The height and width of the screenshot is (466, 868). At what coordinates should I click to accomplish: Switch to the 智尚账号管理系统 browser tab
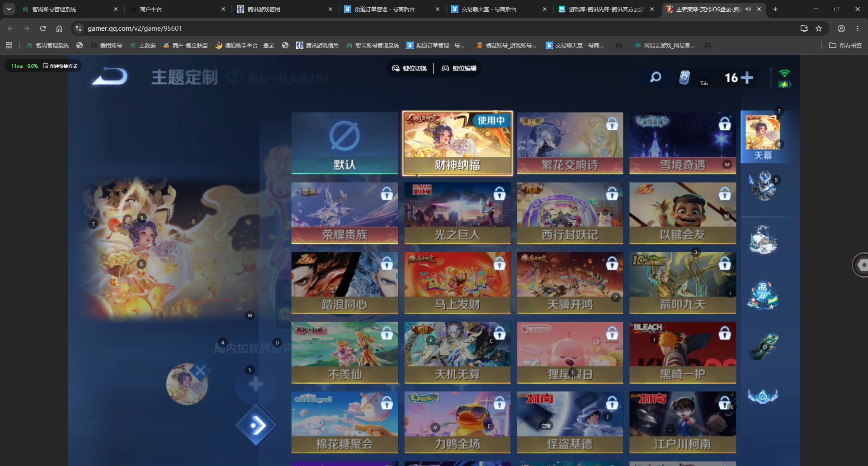(70, 9)
